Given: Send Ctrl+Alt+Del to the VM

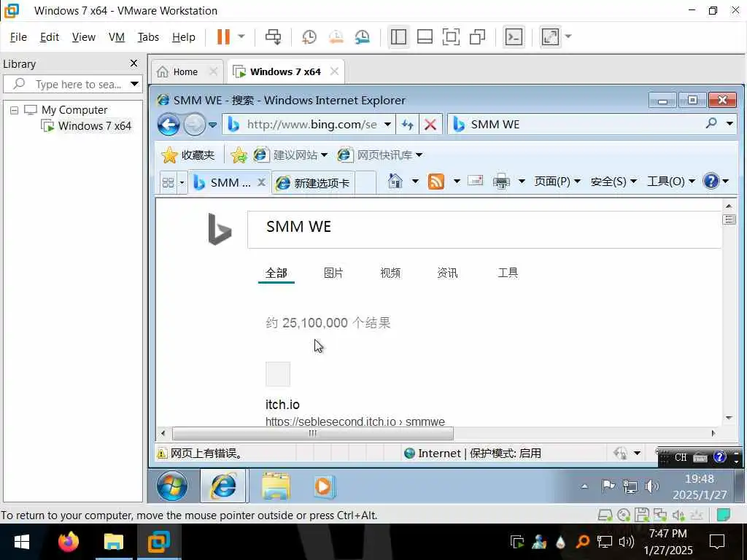Looking at the screenshot, I should tap(273, 36).
